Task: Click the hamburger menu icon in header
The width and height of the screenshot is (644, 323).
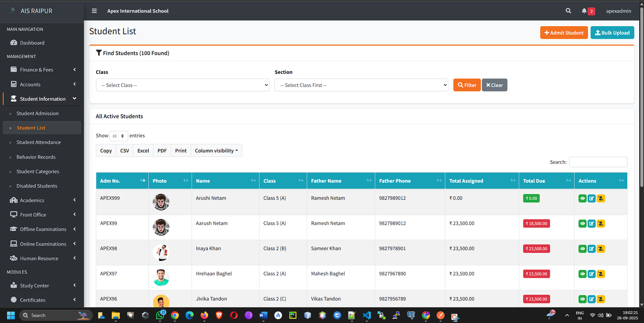Action: pos(94,11)
